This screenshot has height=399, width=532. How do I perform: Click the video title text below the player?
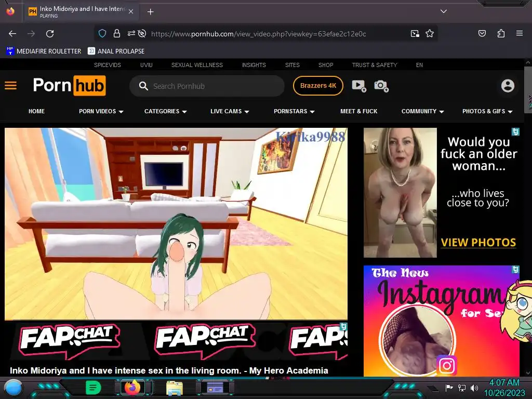pyautogui.click(x=169, y=370)
